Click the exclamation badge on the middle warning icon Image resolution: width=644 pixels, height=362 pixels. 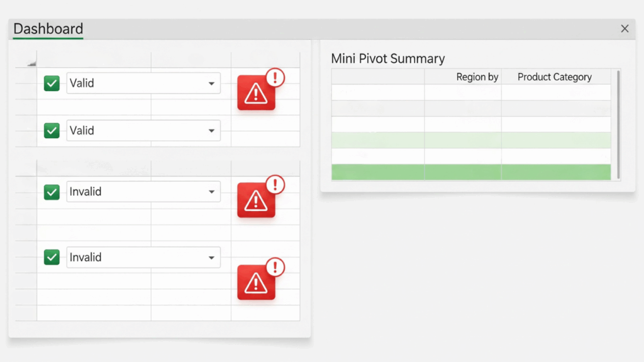coord(275,185)
